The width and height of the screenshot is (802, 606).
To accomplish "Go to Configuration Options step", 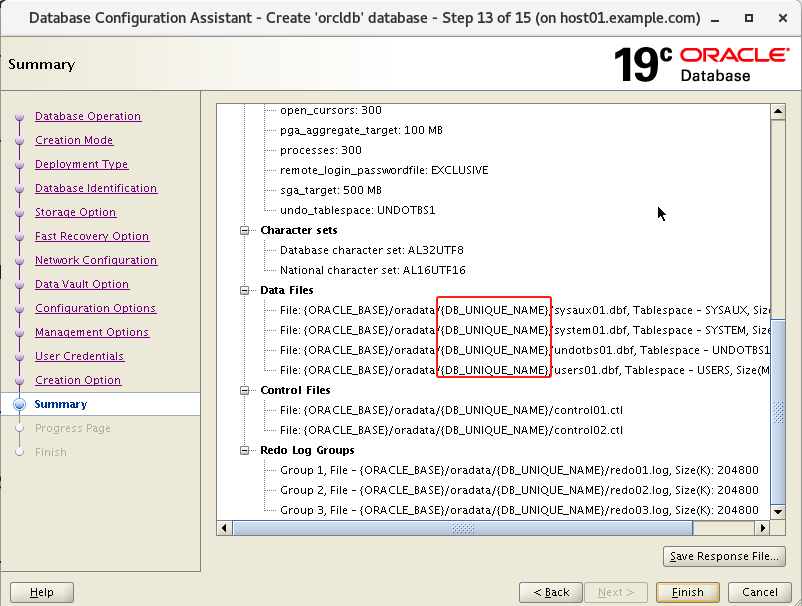I will tap(95, 308).
